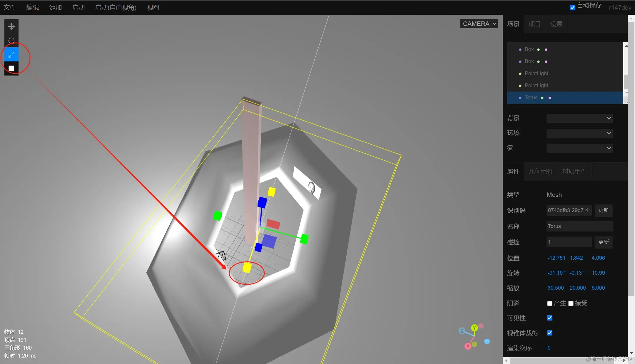Click 更新 button next to the UUID field
Screen dimensions: 635x364
[604, 210]
